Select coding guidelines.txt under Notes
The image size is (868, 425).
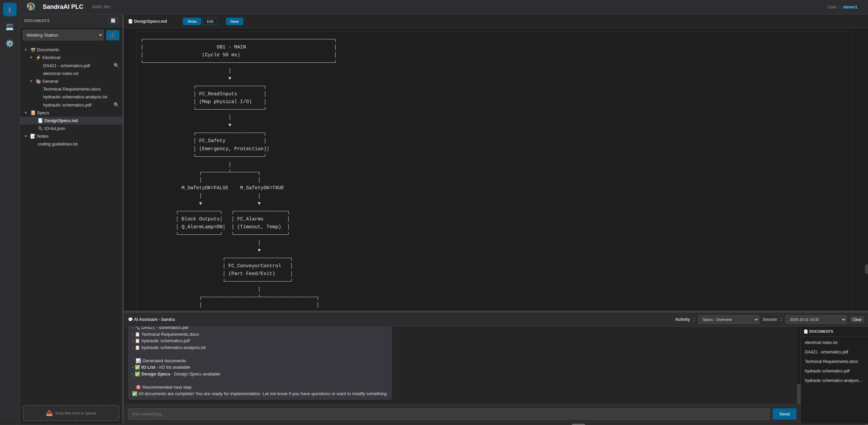point(58,144)
